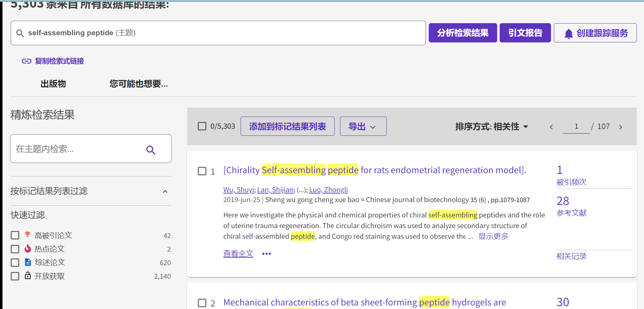The width and height of the screenshot is (644, 309).
Task: Check the box for result 1
Action: click(x=202, y=171)
